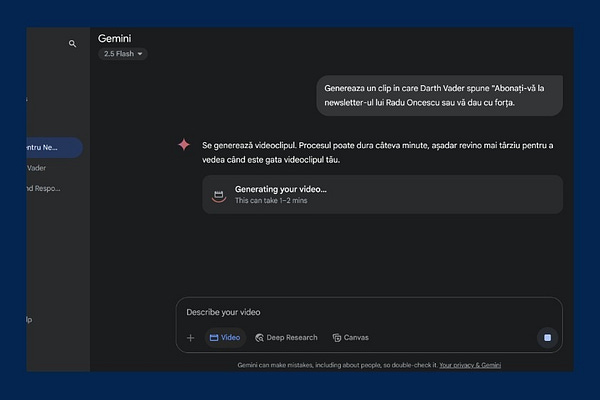Click the user prompt message bubble
This screenshot has width=600, height=400.
click(439, 96)
